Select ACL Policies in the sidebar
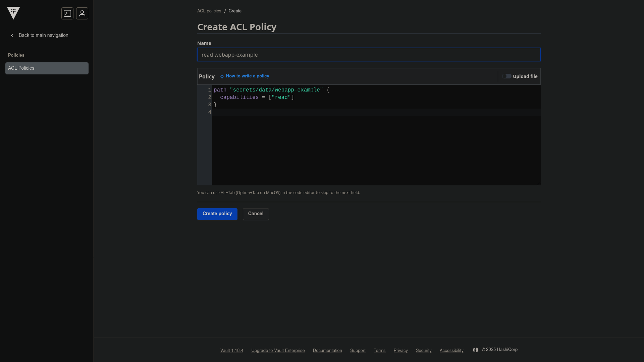 point(47,68)
